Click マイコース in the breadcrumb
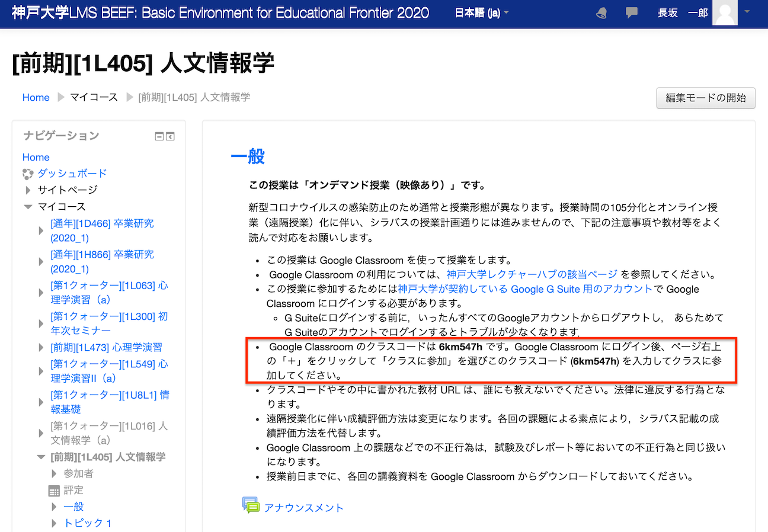768x532 pixels. [x=94, y=97]
